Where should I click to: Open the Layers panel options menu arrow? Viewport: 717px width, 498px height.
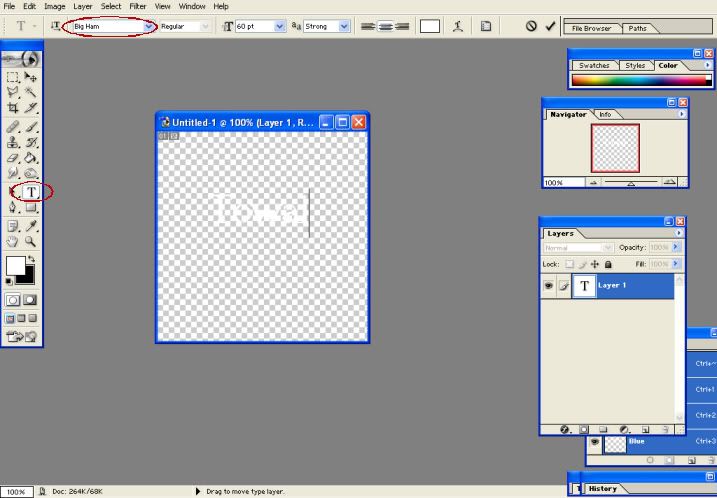coord(679,233)
